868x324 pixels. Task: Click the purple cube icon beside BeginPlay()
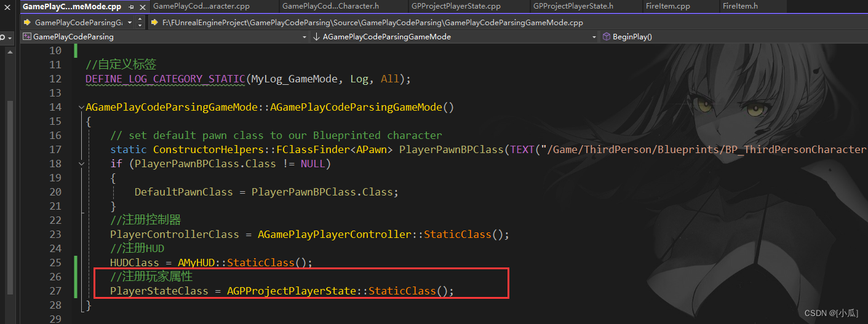[x=605, y=37]
